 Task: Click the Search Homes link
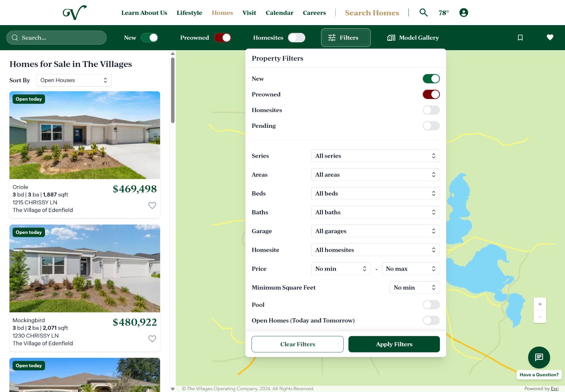tap(372, 13)
